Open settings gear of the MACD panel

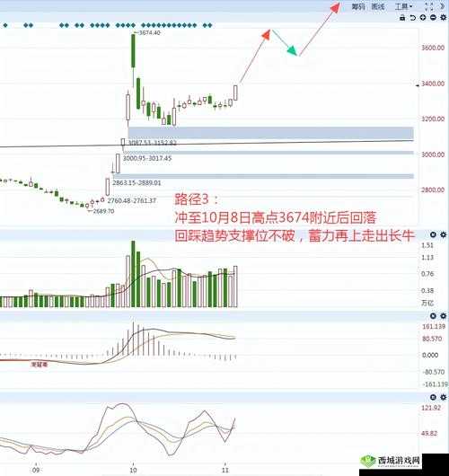[x=444, y=316]
